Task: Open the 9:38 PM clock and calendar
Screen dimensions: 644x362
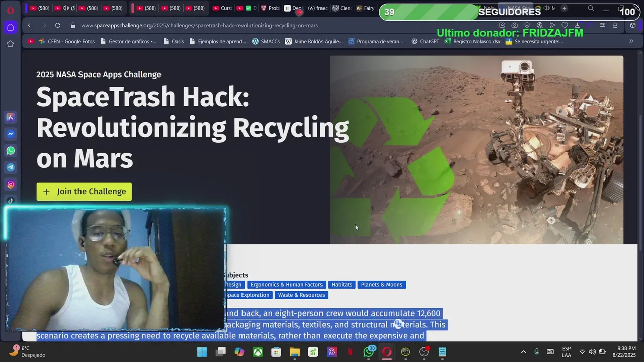Action: tap(624, 352)
